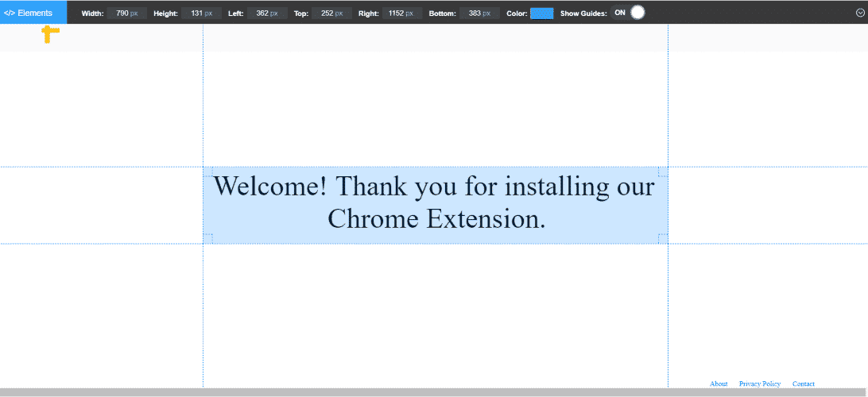Click the horizontal scrollbar at page bottom
The width and height of the screenshot is (868, 397).
[434, 392]
